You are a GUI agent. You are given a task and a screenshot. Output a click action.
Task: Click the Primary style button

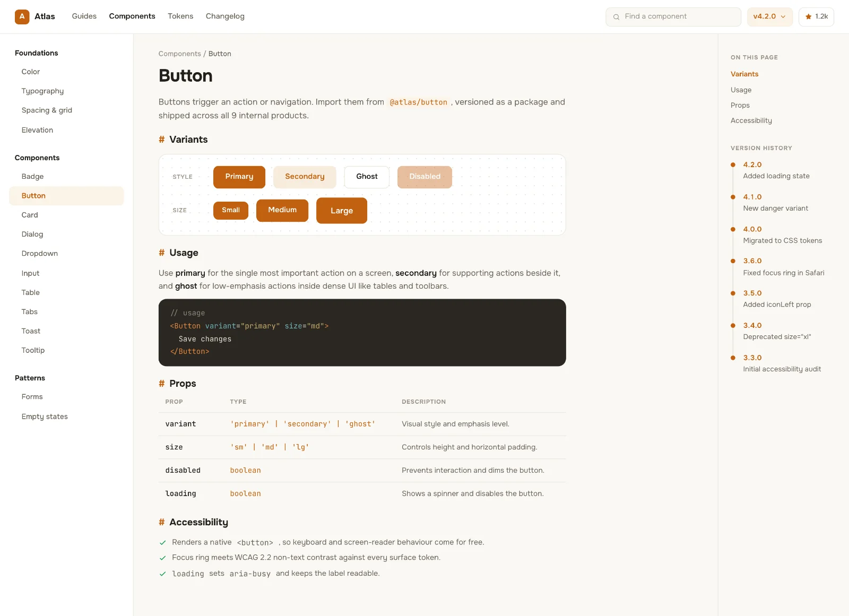(x=239, y=177)
